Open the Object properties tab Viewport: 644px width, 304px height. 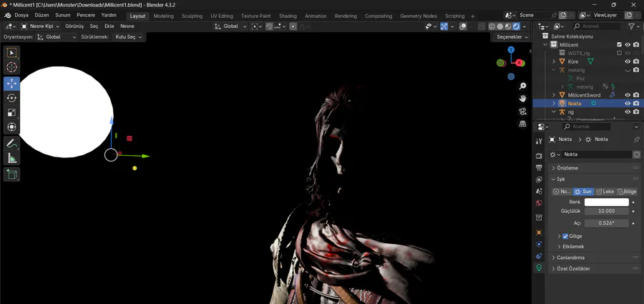(539, 232)
